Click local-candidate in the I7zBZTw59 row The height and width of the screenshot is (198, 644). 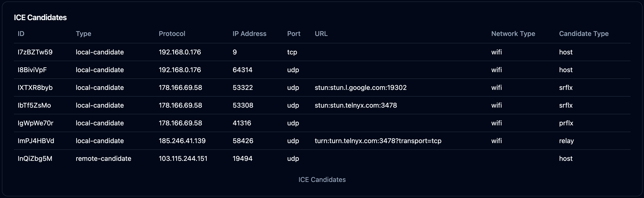[100, 52]
